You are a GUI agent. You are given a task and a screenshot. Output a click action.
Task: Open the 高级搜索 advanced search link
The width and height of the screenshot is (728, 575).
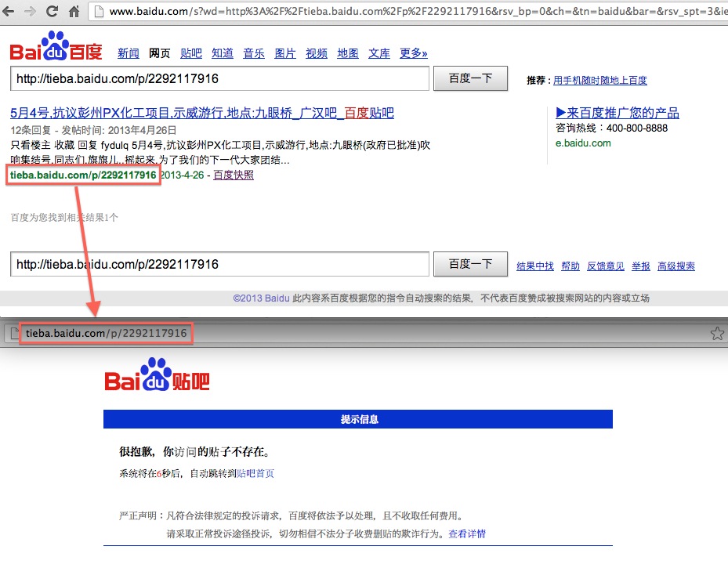(x=676, y=266)
